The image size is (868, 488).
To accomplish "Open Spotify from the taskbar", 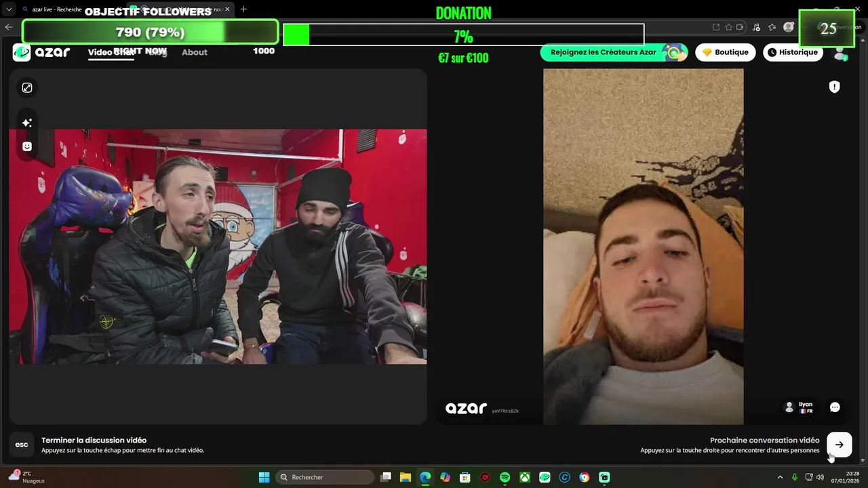I will (505, 477).
